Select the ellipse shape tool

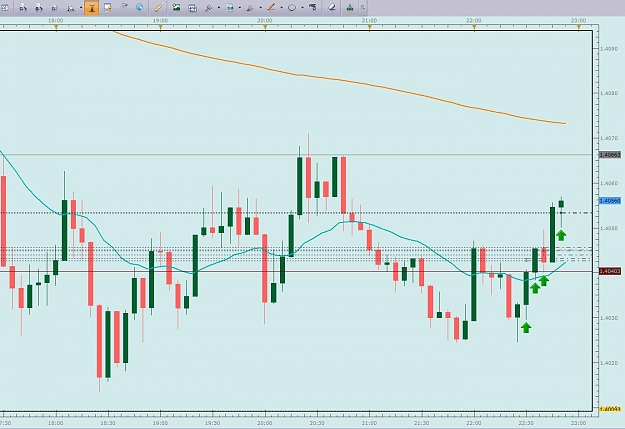point(292,8)
